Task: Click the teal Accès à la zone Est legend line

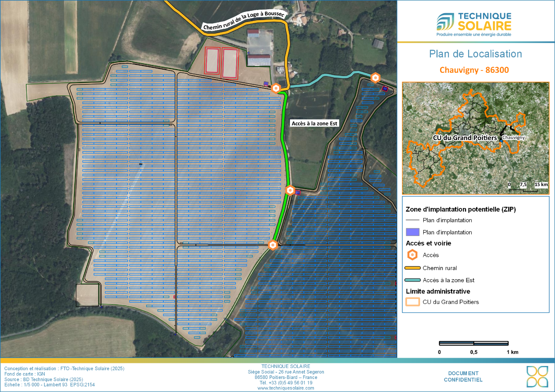Action: 412,280
